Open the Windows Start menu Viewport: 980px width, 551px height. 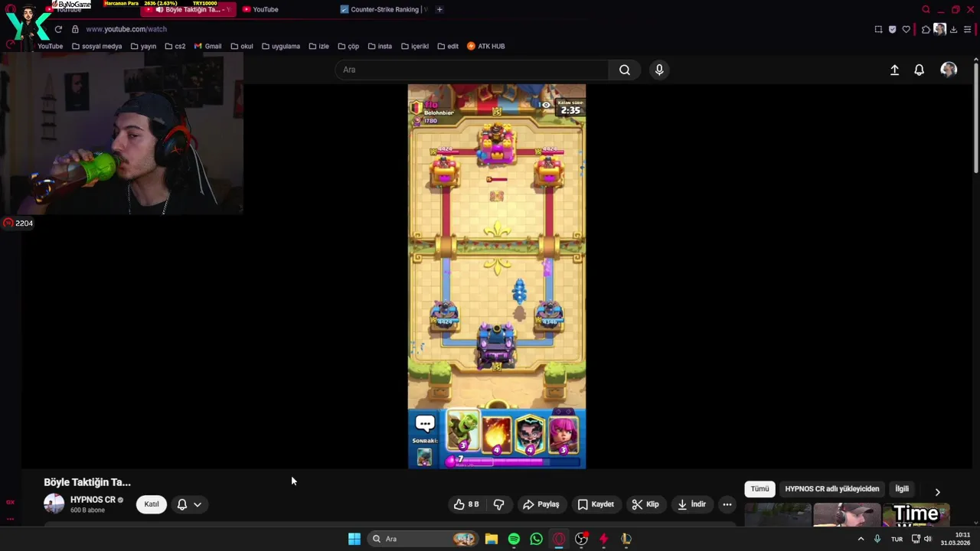click(x=354, y=539)
